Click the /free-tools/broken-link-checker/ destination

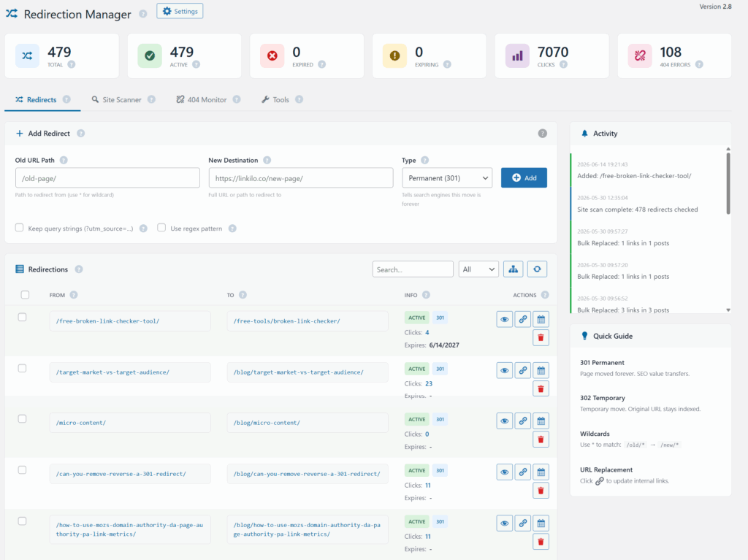click(308, 321)
